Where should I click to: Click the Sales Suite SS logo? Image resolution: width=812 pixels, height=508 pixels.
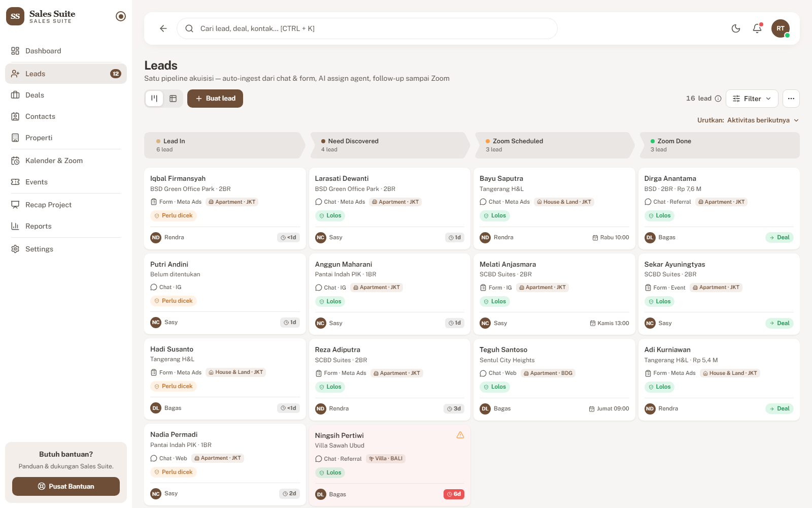pyautogui.click(x=15, y=16)
